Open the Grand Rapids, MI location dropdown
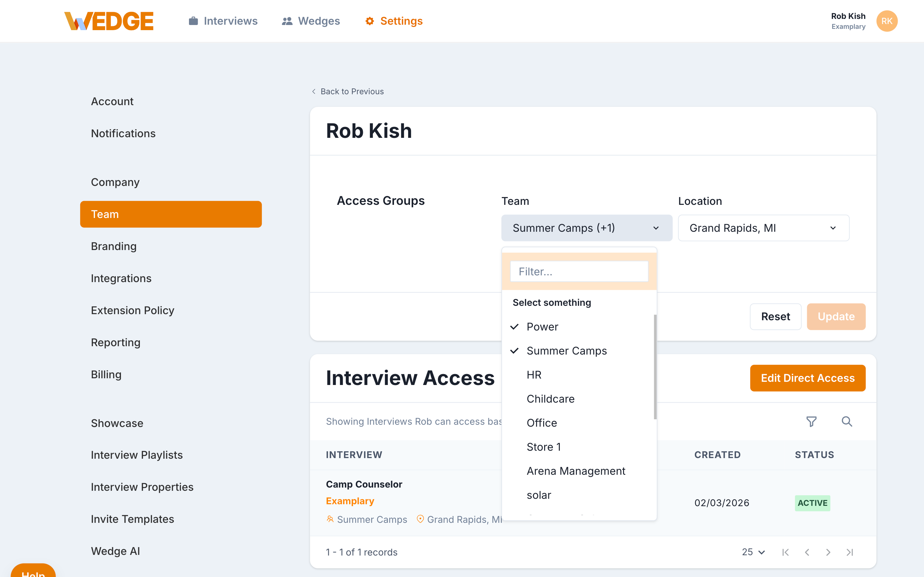The width and height of the screenshot is (924, 577). pos(763,228)
